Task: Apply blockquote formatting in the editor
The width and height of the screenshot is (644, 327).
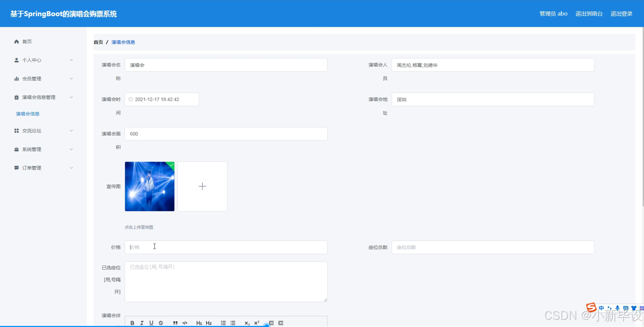Action: 175,323
